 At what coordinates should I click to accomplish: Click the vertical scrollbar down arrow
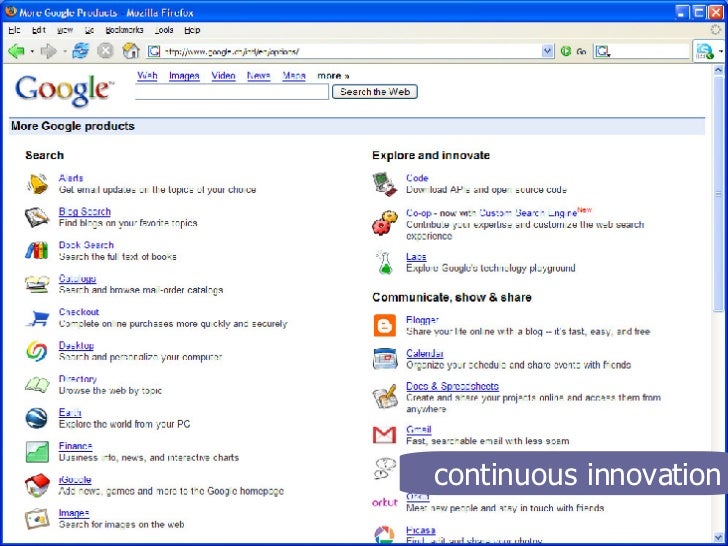[x=718, y=537]
